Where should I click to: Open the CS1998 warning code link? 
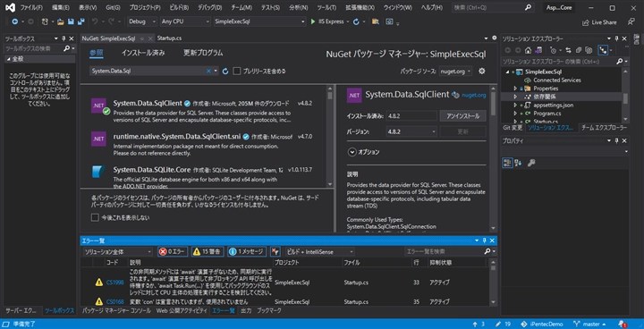coord(114,283)
